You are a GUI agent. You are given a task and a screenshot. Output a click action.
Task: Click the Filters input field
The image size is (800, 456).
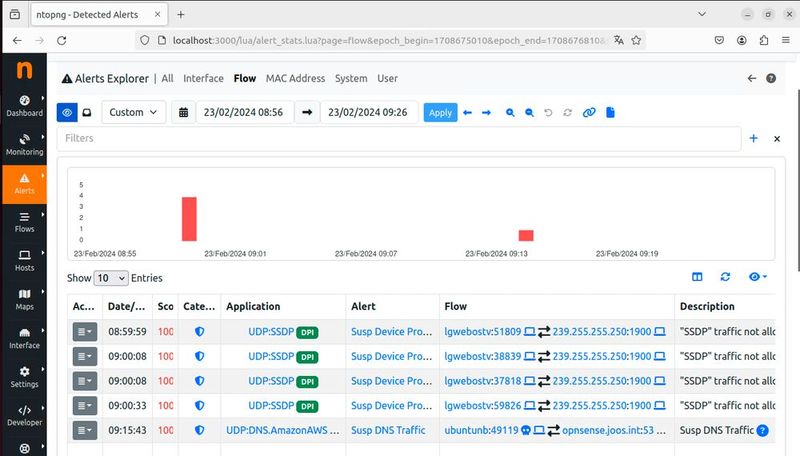(x=398, y=139)
